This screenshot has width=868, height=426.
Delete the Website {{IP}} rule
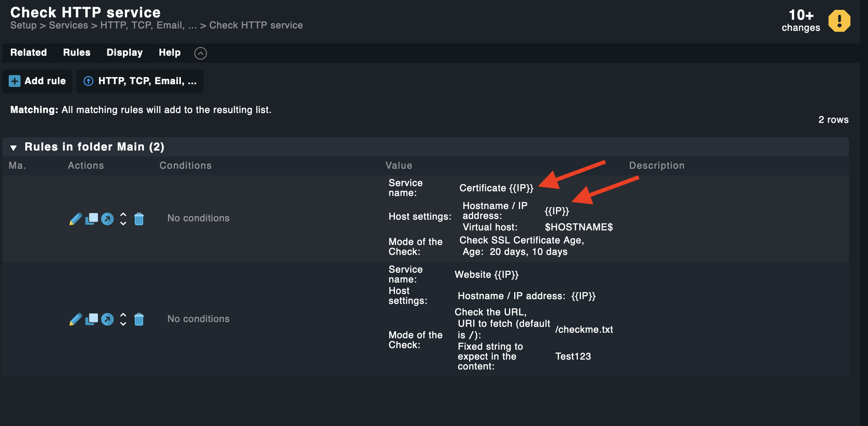point(139,319)
